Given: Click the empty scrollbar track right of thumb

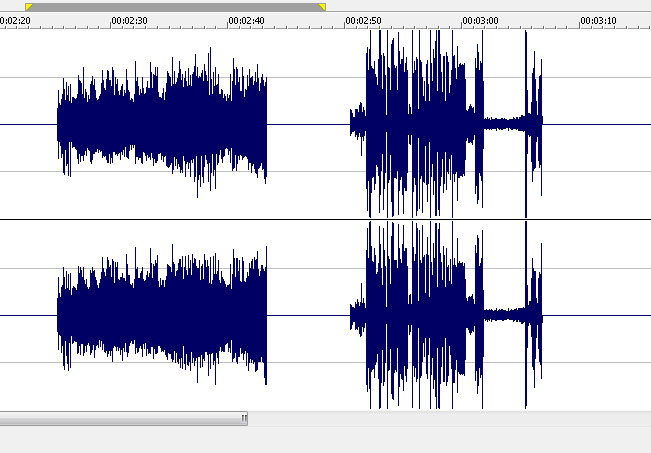Looking at the screenshot, I should click(x=449, y=419).
